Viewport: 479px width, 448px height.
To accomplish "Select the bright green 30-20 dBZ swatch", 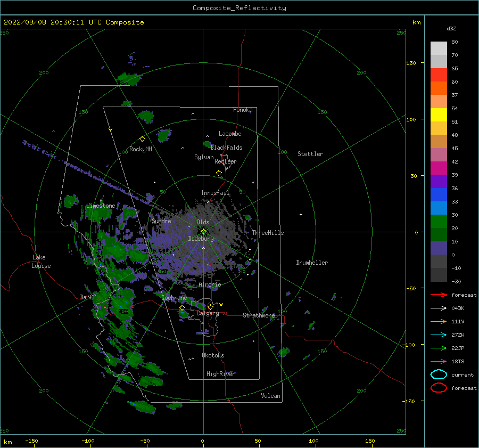I will [x=439, y=222].
